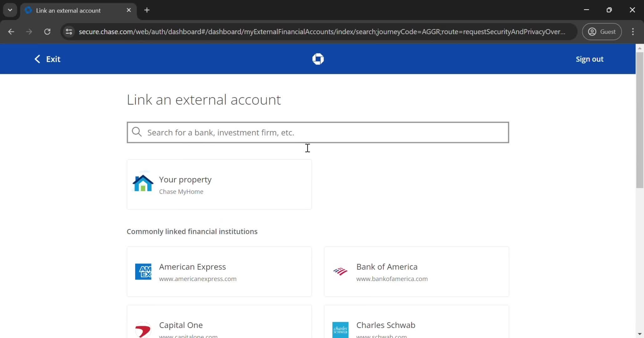The image size is (644, 338).
Task: Click the search magnifier icon
Action: [137, 132]
